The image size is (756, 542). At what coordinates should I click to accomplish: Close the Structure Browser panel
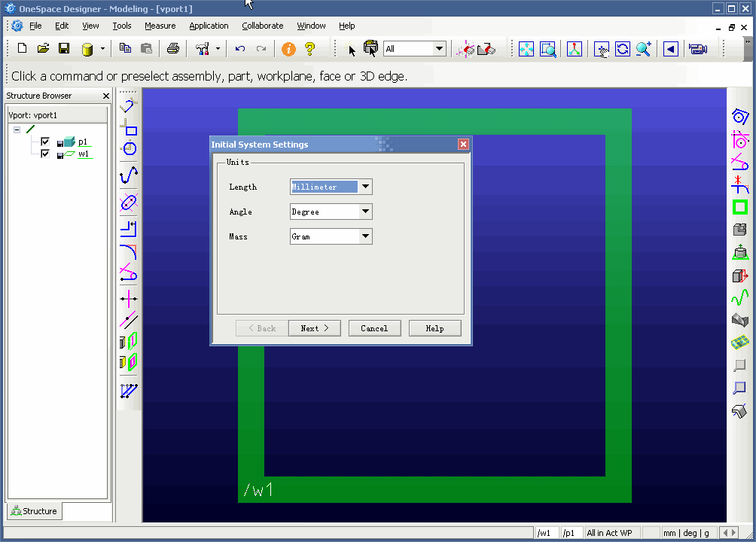point(106,96)
